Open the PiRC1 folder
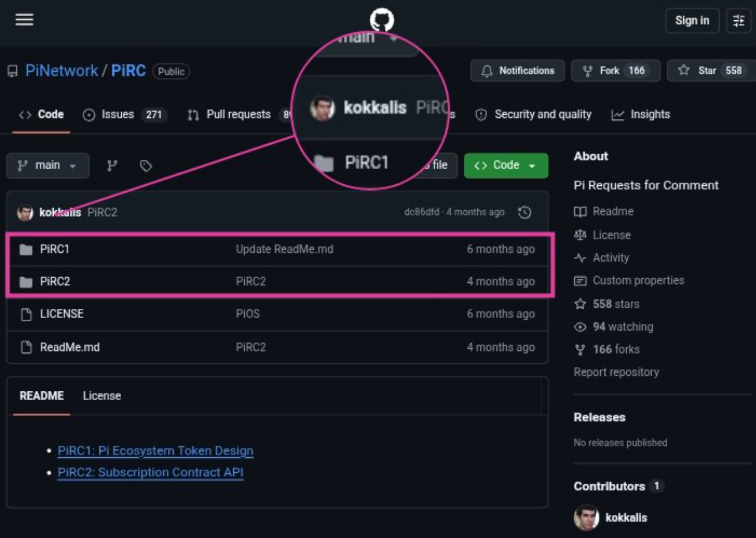The image size is (756, 538). click(x=54, y=249)
